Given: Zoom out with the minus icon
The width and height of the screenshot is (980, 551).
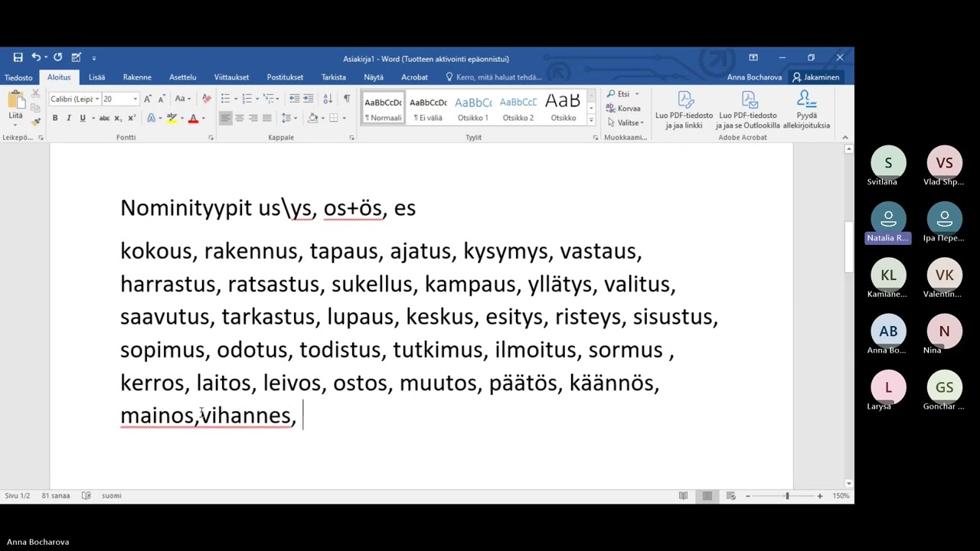Looking at the screenshot, I should pyautogui.click(x=748, y=496).
